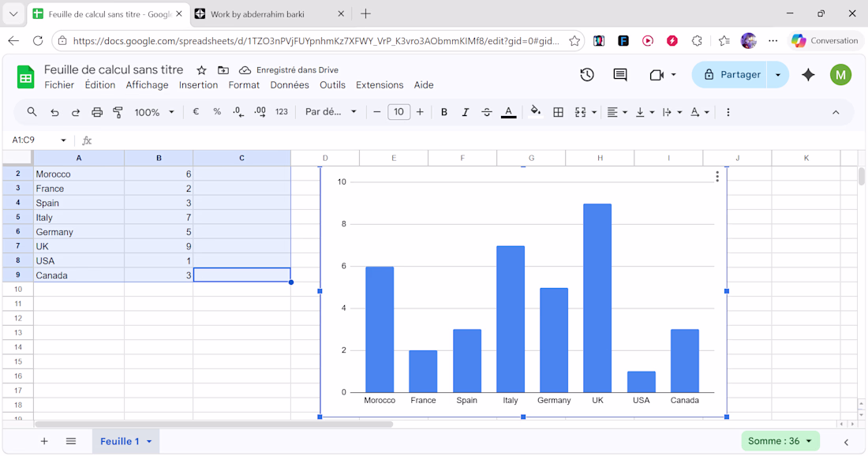Image resolution: width=868 pixels, height=456 pixels.
Task: Open the Fichier menu
Action: point(59,84)
